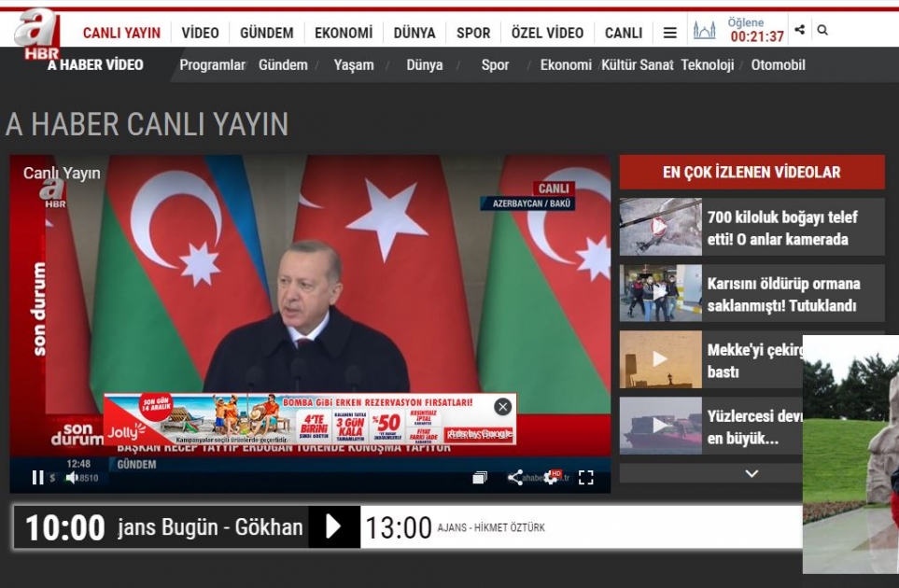Screen dimensions: 899x588
Task: Click the Öğlene prayer countdown timer
Action: 755,30
